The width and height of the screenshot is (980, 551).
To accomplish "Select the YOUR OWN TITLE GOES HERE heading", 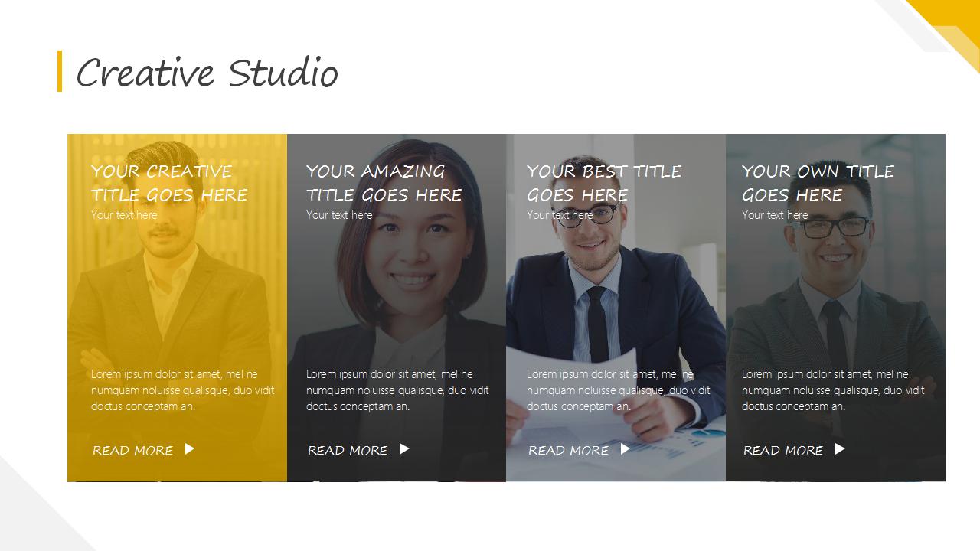I will coord(818,183).
